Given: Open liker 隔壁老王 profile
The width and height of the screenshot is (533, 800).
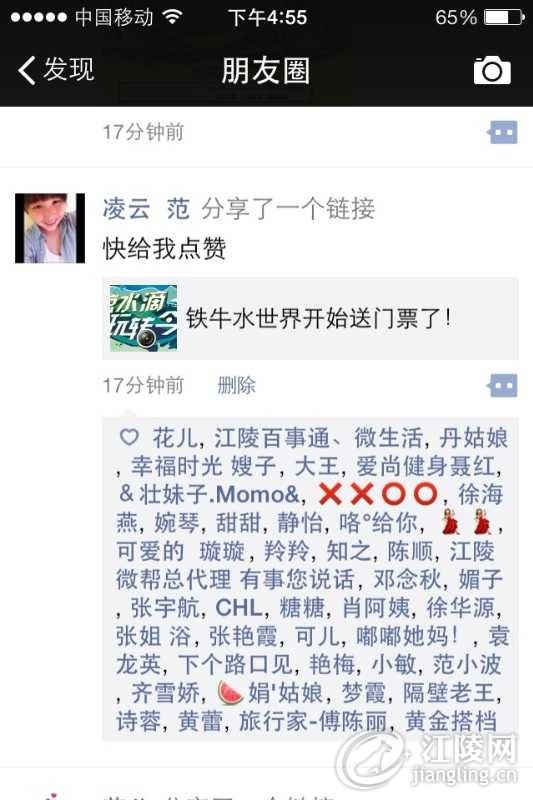Looking at the screenshot, I should click(449, 692).
